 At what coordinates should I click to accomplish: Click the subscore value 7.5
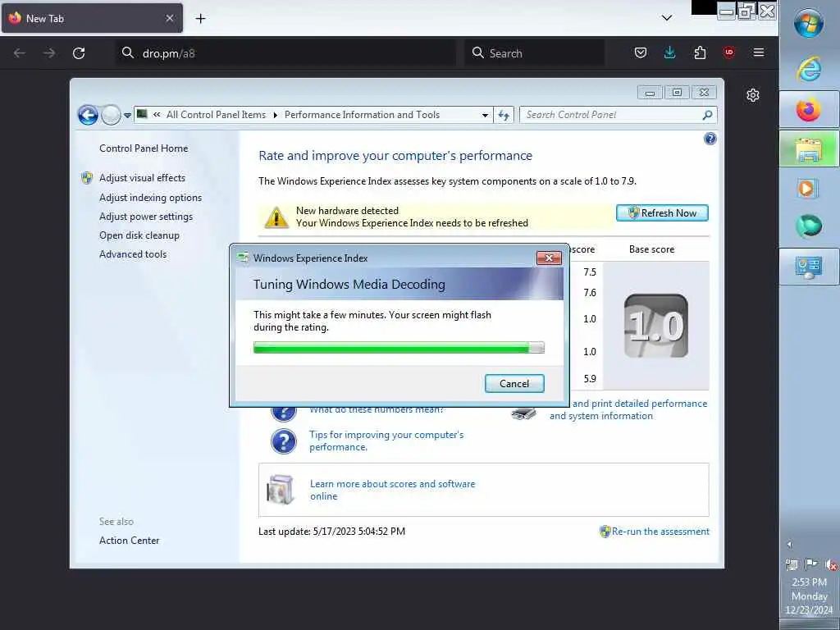coord(590,272)
